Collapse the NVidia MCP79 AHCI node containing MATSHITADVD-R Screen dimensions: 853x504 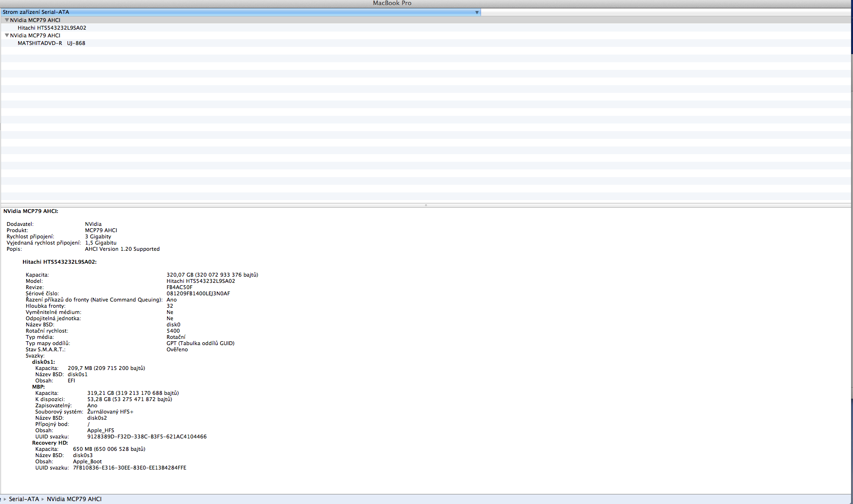click(7, 35)
